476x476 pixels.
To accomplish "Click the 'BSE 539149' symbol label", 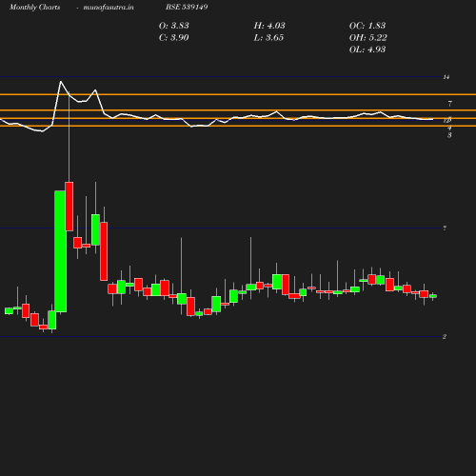I will [187, 7].
